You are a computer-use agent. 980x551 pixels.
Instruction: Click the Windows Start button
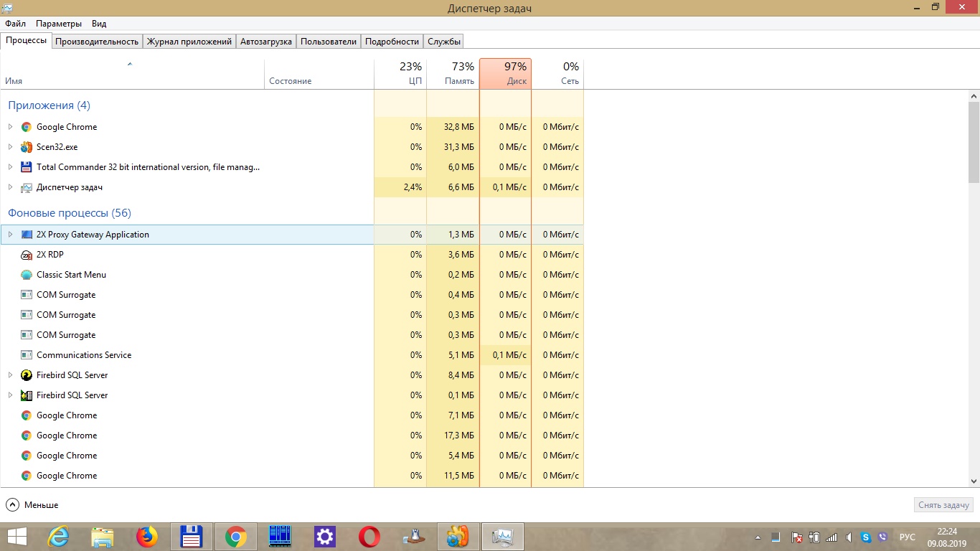(17, 537)
